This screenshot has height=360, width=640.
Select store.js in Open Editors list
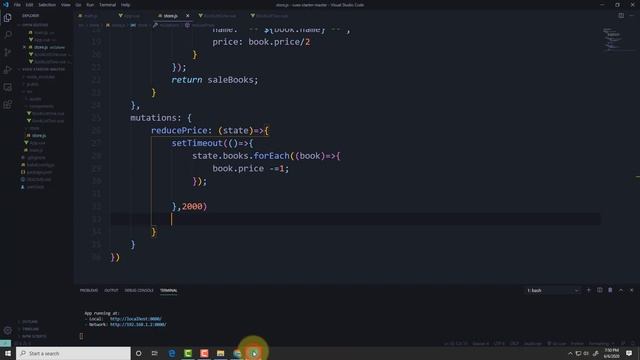(x=48, y=47)
